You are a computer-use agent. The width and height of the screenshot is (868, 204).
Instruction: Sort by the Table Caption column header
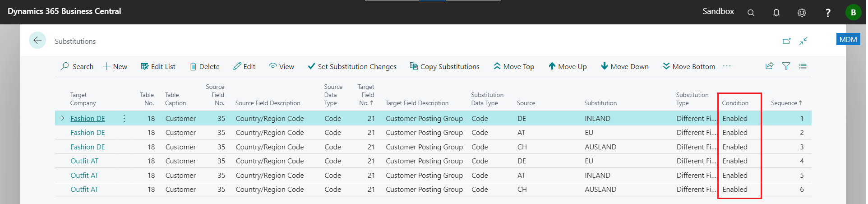pyautogui.click(x=175, y=99)
